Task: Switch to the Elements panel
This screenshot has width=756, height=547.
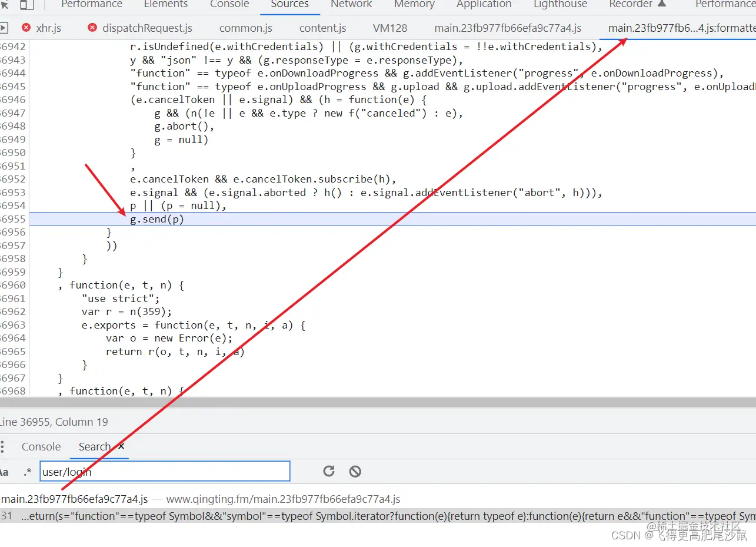Action: click(166, 5)
